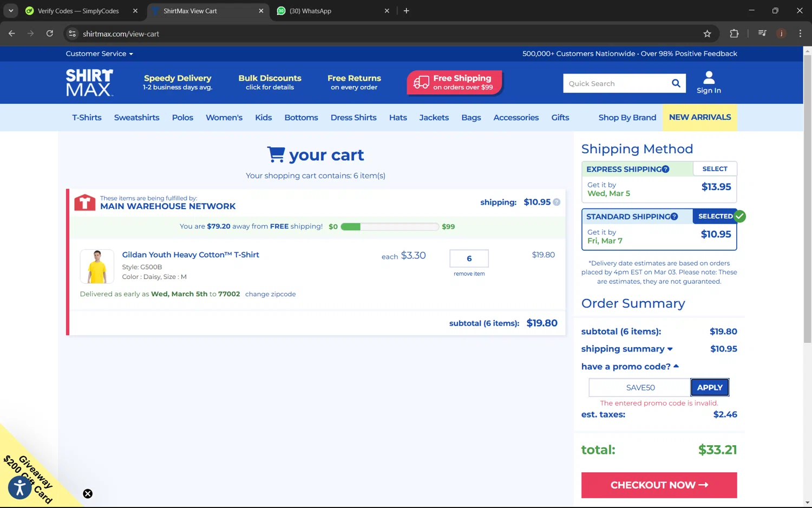Click the Standard Shipping SELECTED badge
The image size is (812, 508).
[715, 216]
